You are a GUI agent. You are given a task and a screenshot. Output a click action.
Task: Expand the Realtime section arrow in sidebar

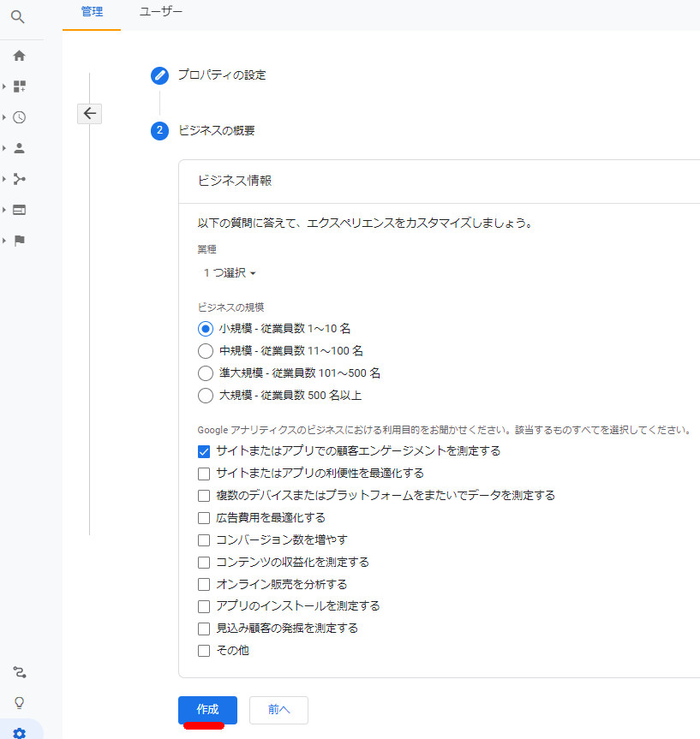click(4, 117)
